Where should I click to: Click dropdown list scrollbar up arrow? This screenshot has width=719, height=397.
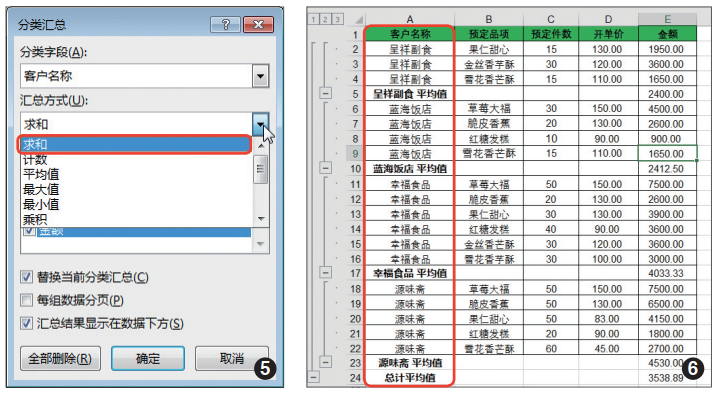point(261,145)
